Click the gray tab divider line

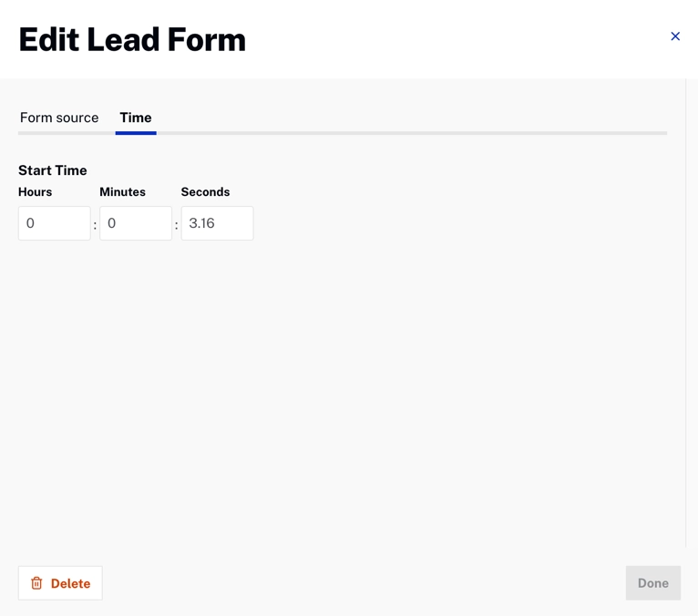410,133
